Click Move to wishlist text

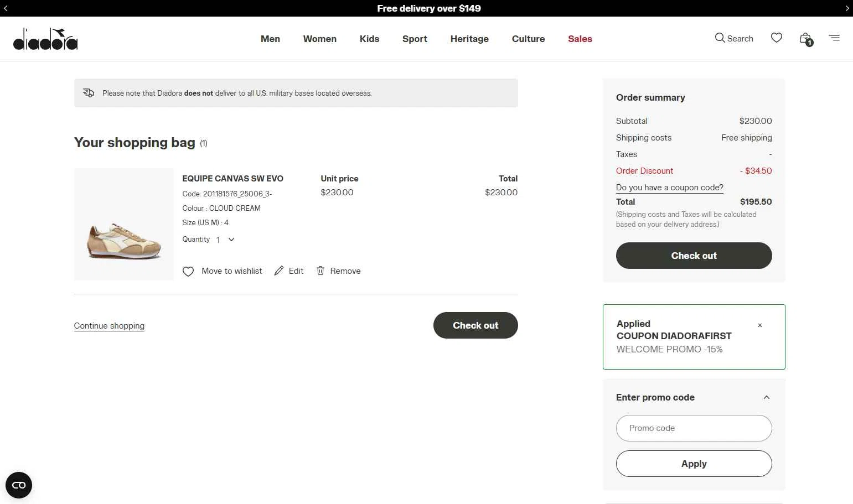(232, 271)
